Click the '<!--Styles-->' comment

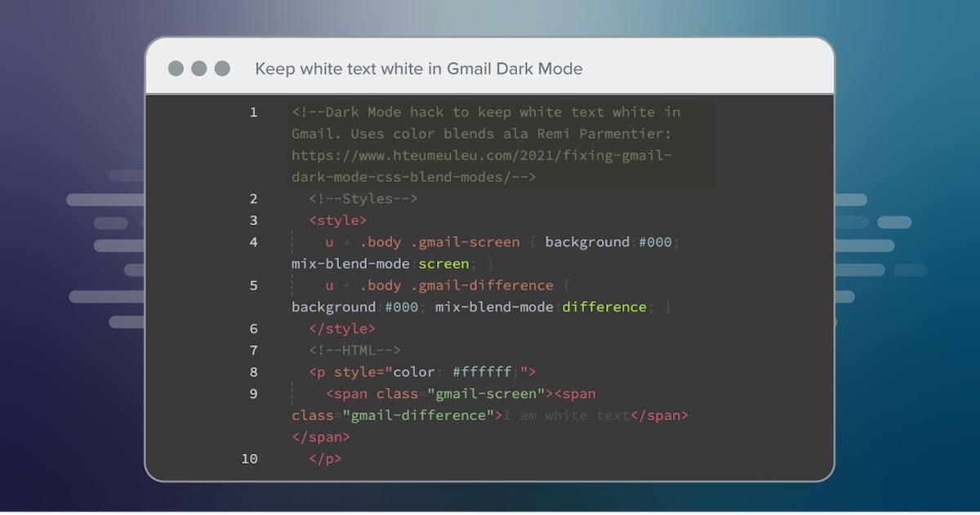363,198
